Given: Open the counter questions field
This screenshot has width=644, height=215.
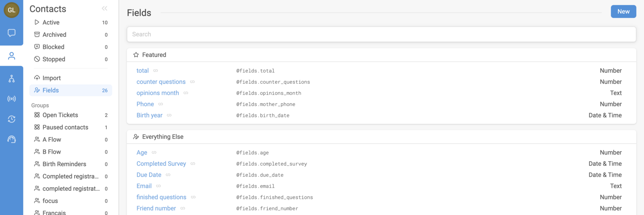Looking at the screenshot, I should coord(161,82).
